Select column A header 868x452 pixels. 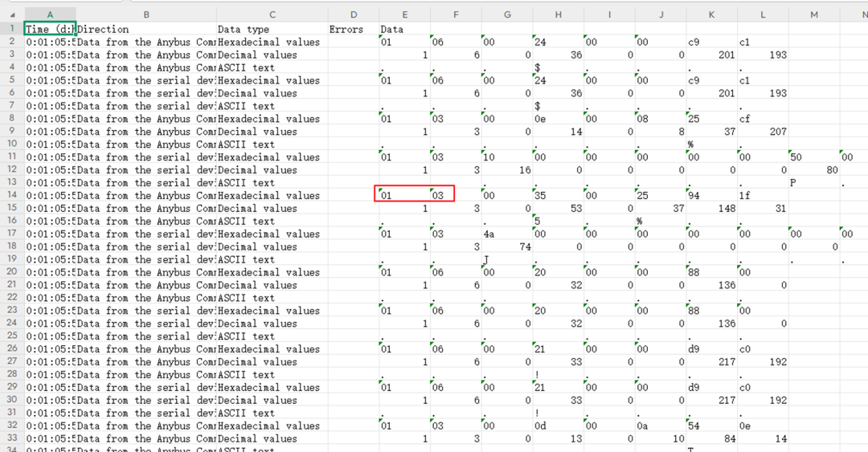click(x=50, y=14)
